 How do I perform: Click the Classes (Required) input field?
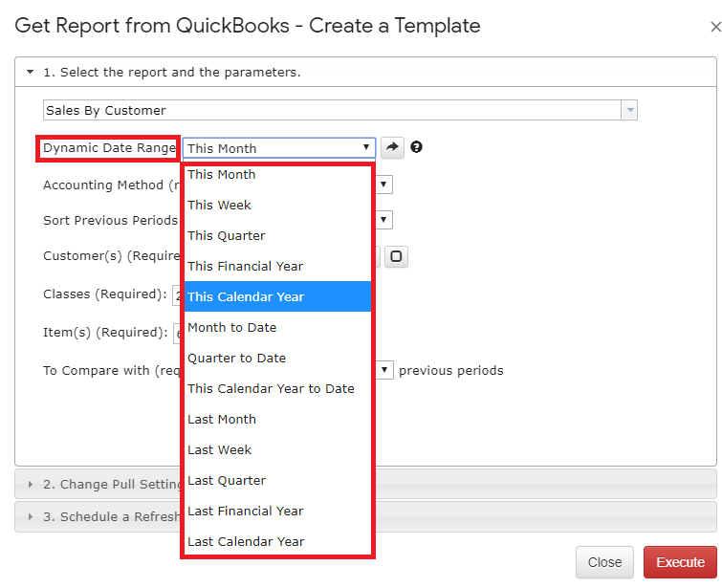176,294
